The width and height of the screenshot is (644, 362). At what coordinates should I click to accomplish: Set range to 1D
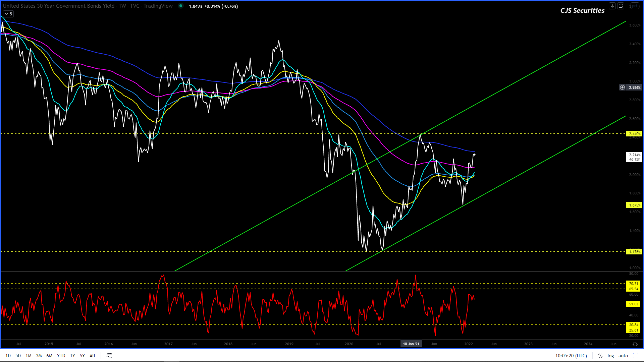pos(8,356)
